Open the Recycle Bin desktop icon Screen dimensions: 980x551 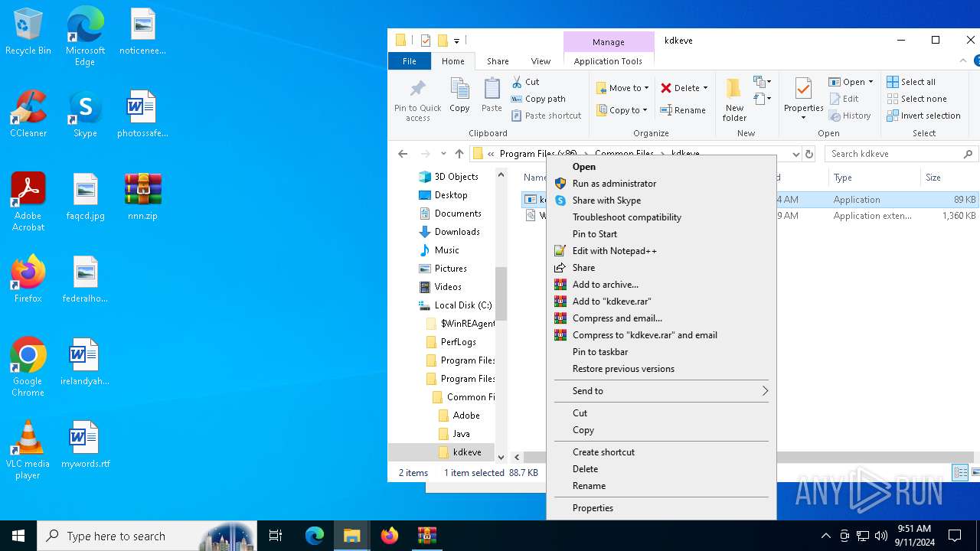[x=28, y=33]
